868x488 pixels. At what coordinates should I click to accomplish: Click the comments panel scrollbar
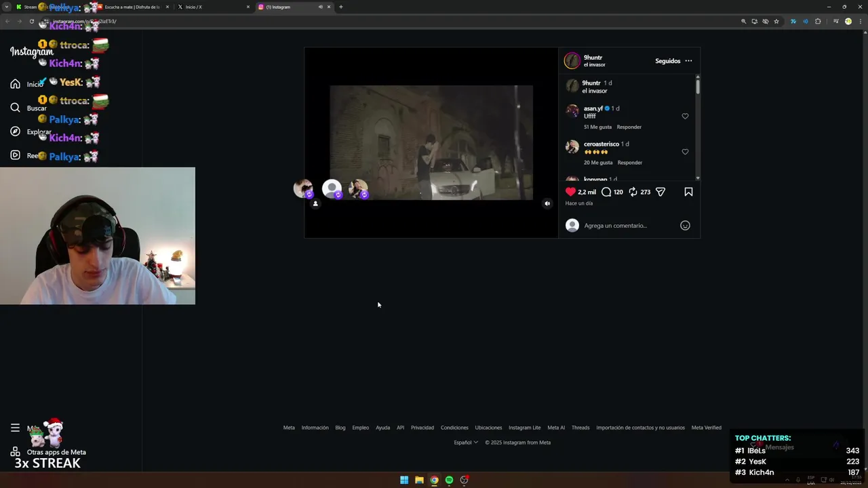tap(697, 86)
